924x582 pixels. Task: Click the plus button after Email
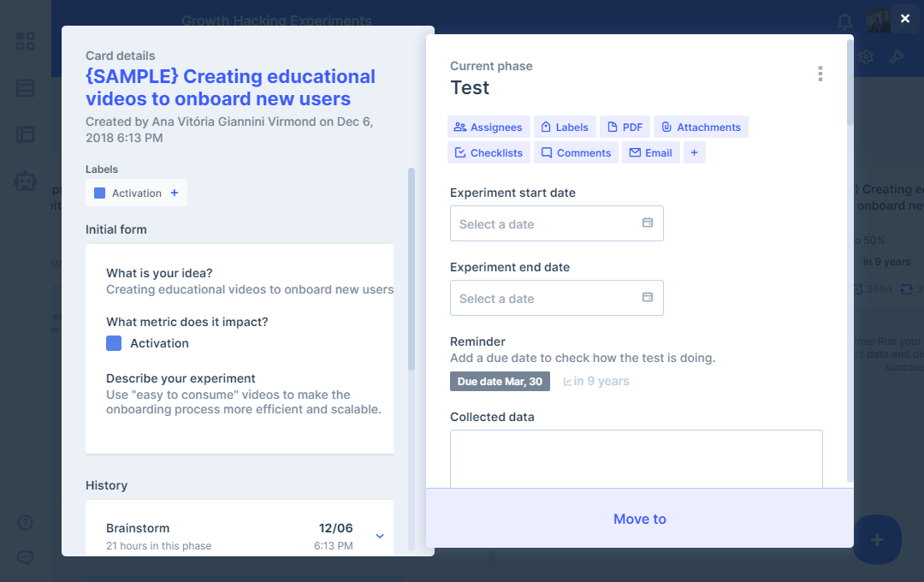pyautogui.click(x=694, y=153)
